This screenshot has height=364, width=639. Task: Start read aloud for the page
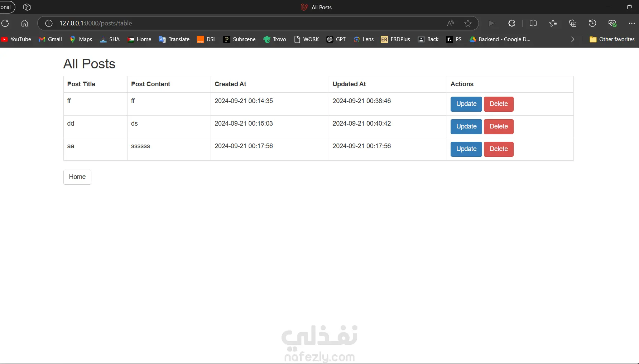tap(450, 23)
